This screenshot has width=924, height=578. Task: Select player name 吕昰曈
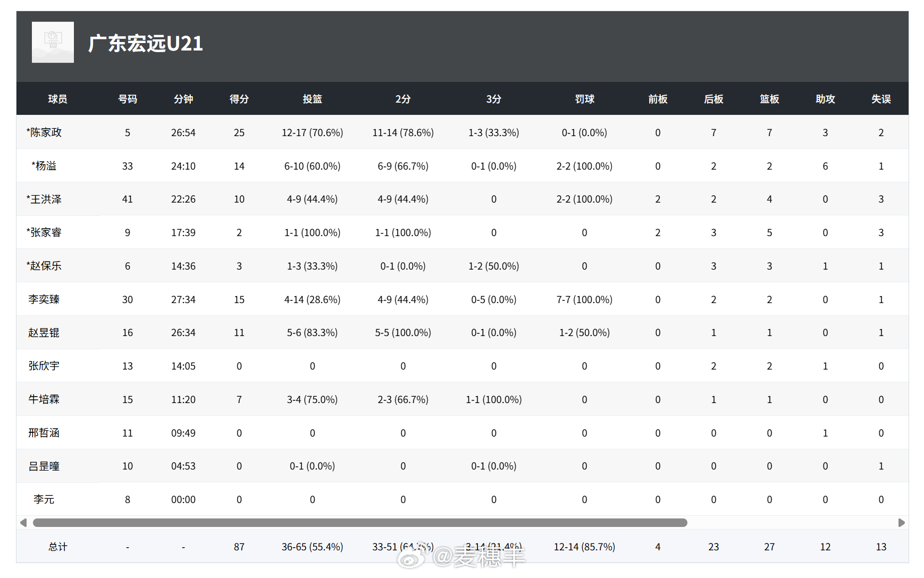pyautogui.click(x=44, y=466)
